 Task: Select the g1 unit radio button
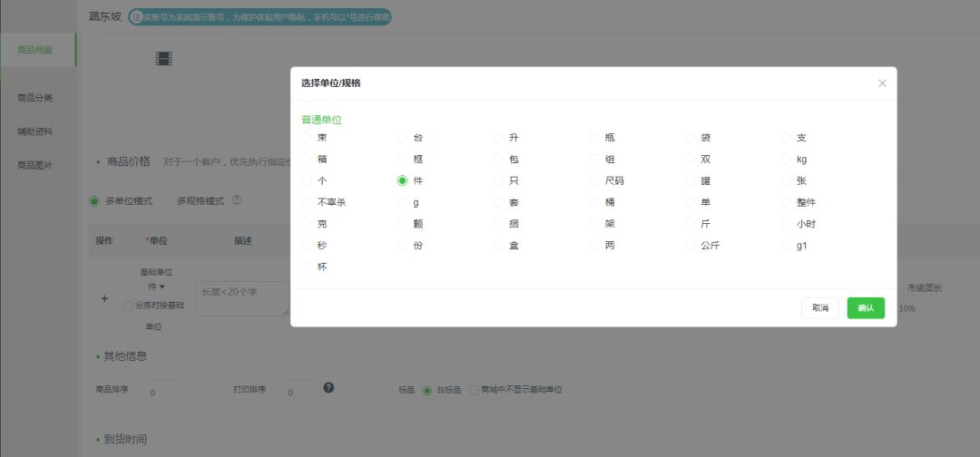[786, 246]
